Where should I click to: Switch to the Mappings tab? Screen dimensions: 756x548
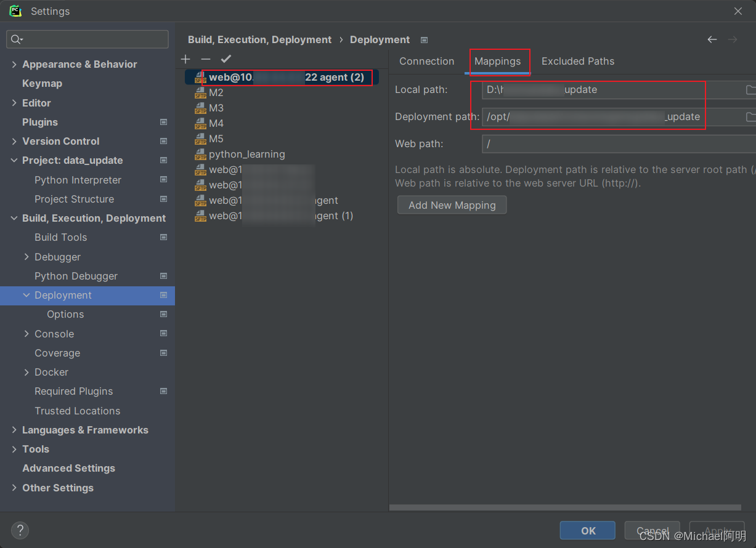click(498, 61)
